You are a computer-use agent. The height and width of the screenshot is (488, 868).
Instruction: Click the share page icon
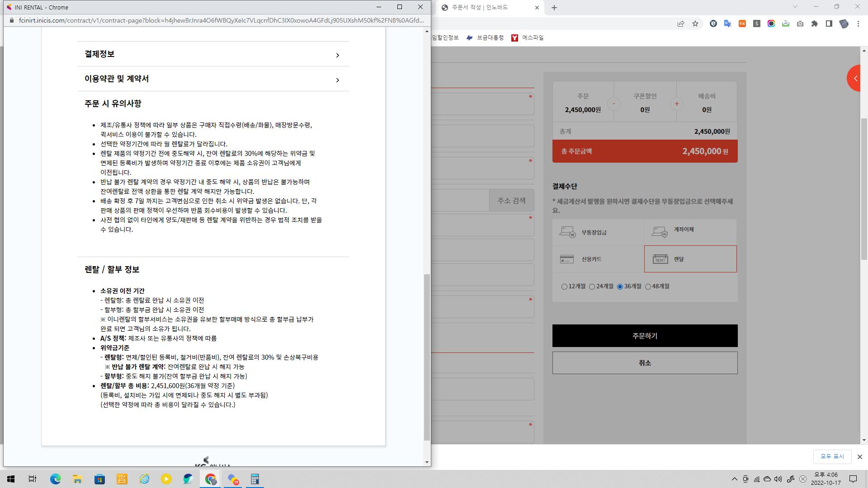pos(681,23)
